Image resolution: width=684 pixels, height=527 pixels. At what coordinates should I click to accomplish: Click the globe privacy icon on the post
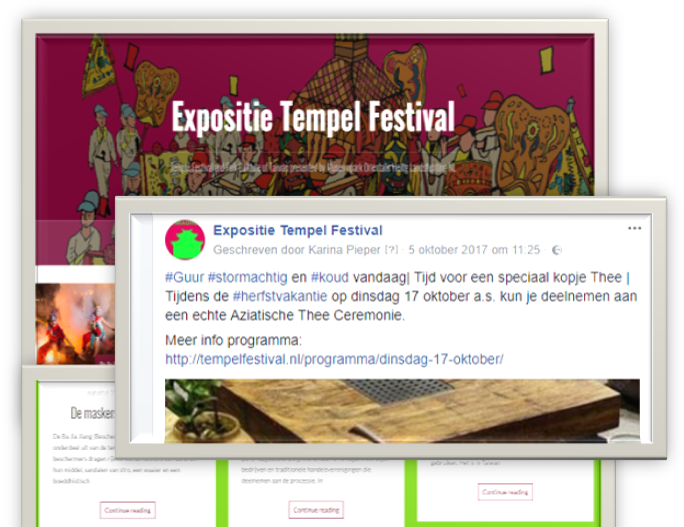coord(557,250)
